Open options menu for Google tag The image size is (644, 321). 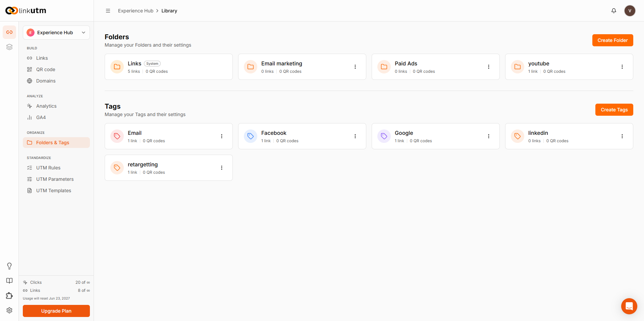tap(489, 136)
